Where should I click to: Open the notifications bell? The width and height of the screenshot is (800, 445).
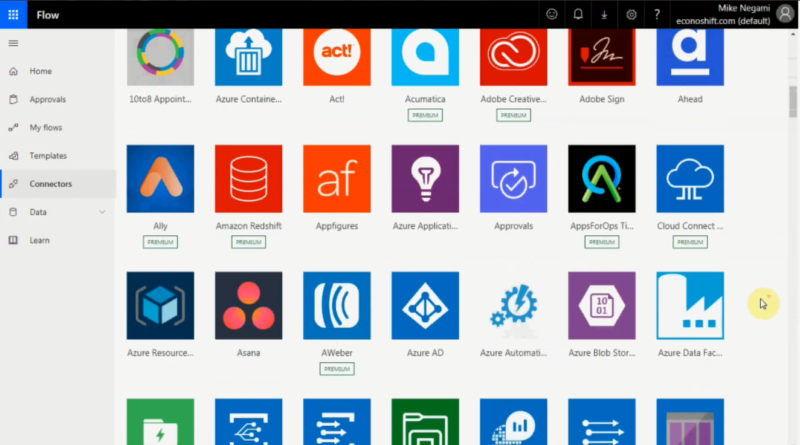coord(578,14)
